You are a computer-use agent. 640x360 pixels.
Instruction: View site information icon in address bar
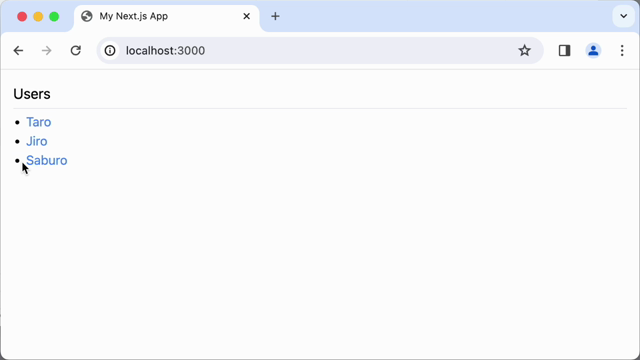[110, 51]
